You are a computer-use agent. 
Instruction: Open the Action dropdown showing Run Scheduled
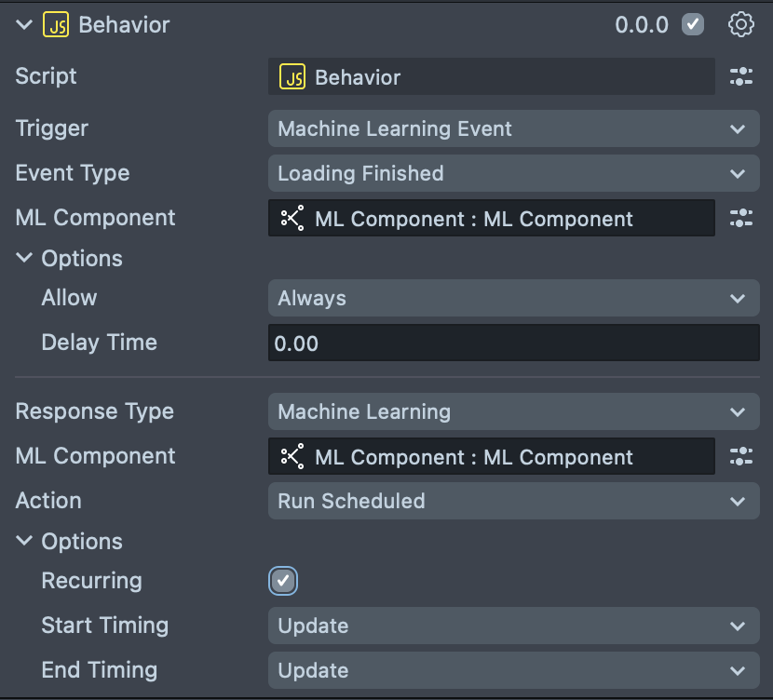click(x=513, y=502)
